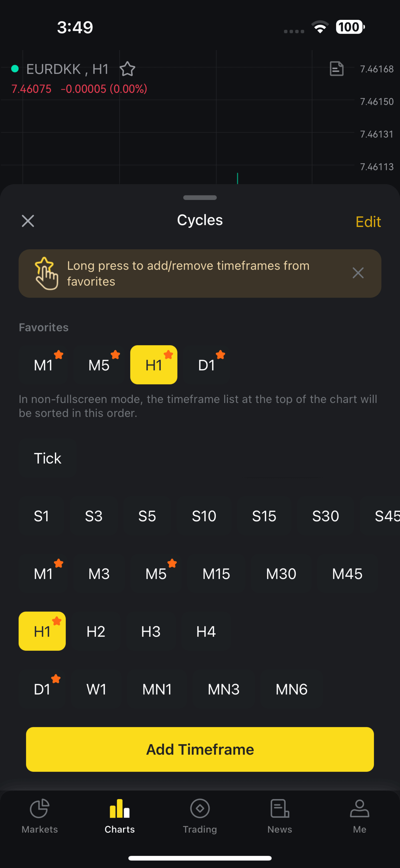Choose the Tick timeframe
Image resolution: width=400 pixels, height=868 pixels.
click(x=47, y=458)
